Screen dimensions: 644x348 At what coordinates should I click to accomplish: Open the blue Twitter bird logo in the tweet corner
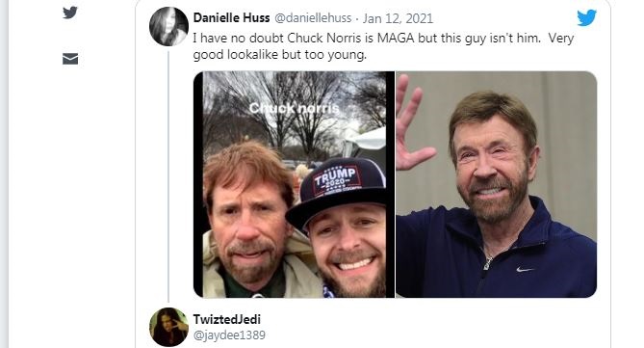586,17
